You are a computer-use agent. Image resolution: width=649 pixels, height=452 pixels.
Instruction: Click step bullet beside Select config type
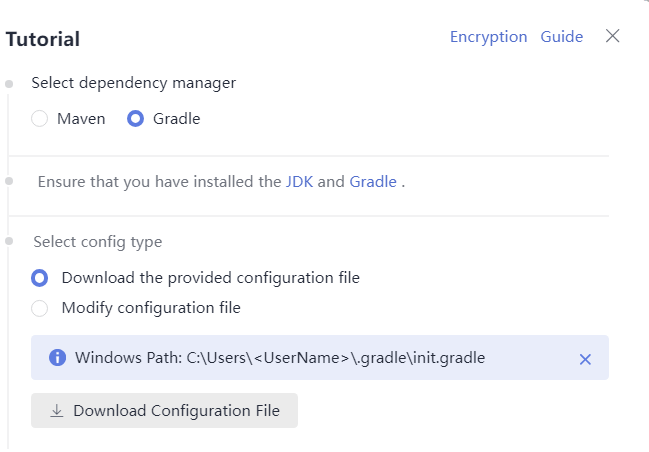point(9,241)
